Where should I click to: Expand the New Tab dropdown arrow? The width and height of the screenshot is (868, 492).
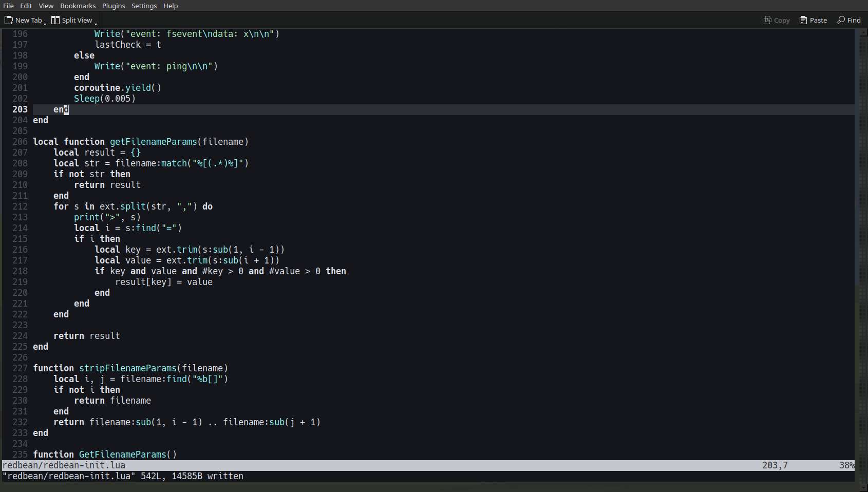click(x=45, y=23)
